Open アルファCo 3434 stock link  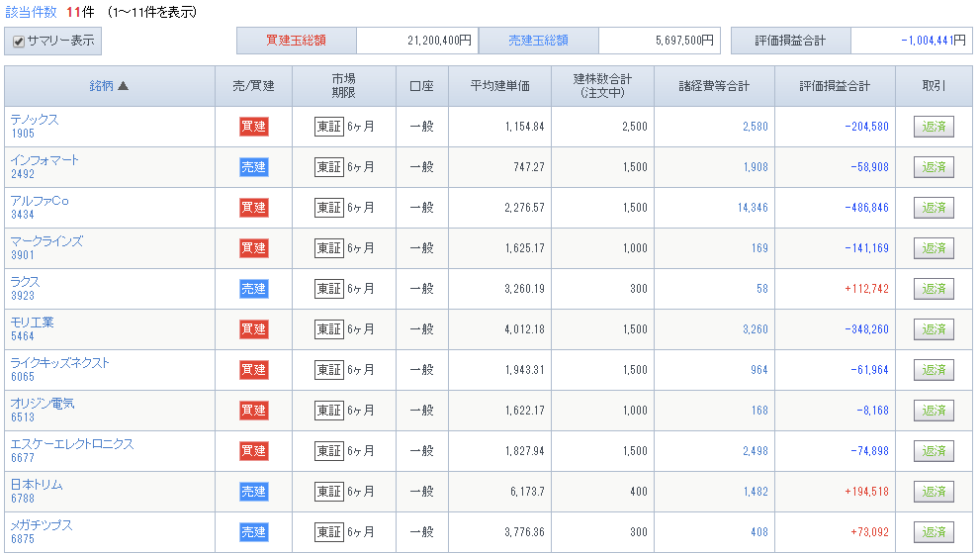40,207
